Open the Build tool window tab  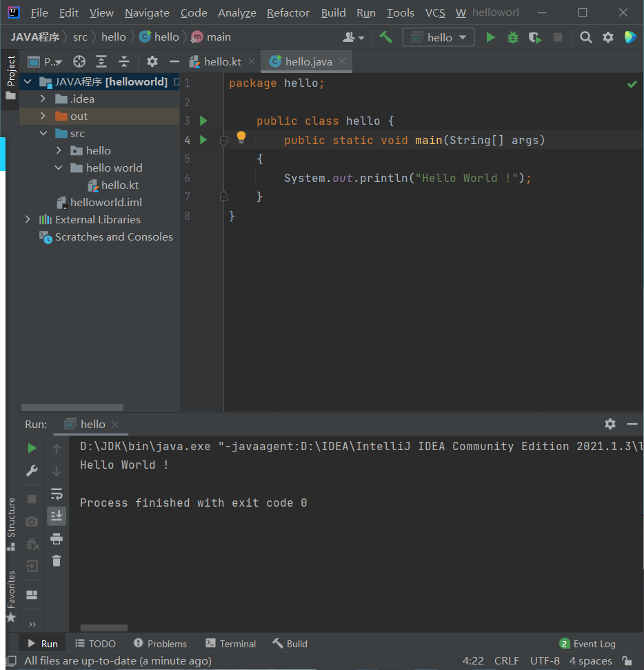tap(290, 644)
